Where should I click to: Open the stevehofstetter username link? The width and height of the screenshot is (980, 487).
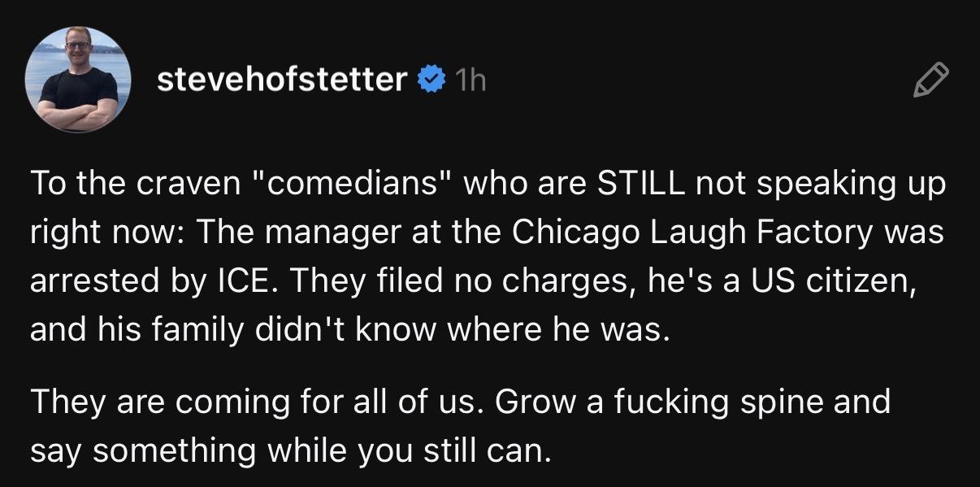click(281, 80)
